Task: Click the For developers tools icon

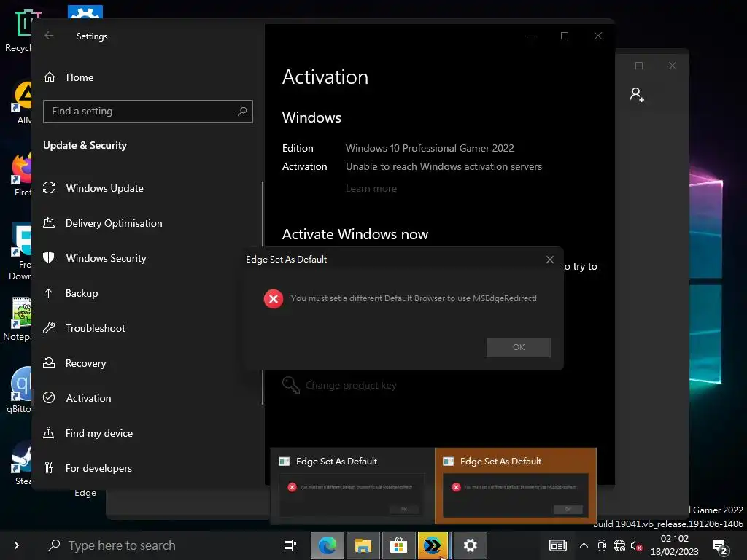Action: tap(49, 467)
